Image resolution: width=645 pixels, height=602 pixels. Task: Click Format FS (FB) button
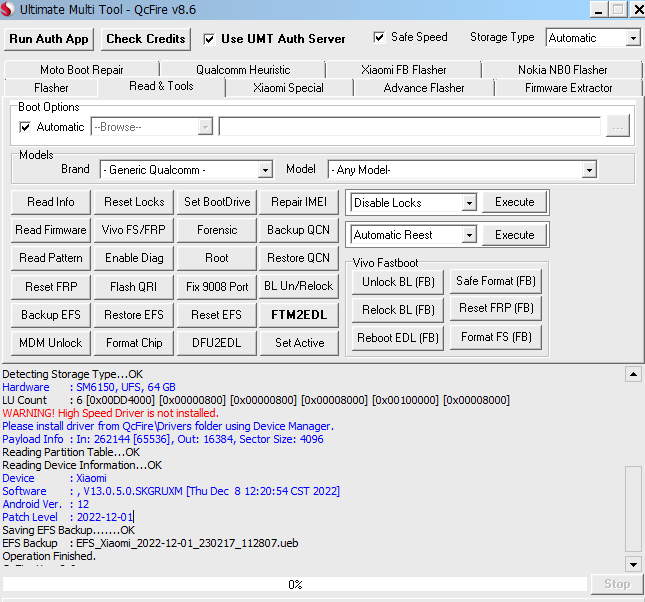496,337
